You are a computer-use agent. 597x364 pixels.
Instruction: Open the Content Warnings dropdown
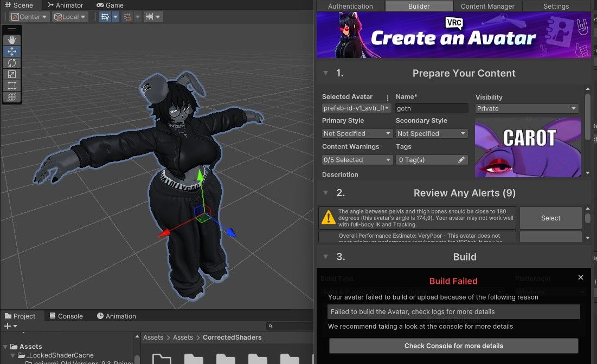(x=357, y=160)
